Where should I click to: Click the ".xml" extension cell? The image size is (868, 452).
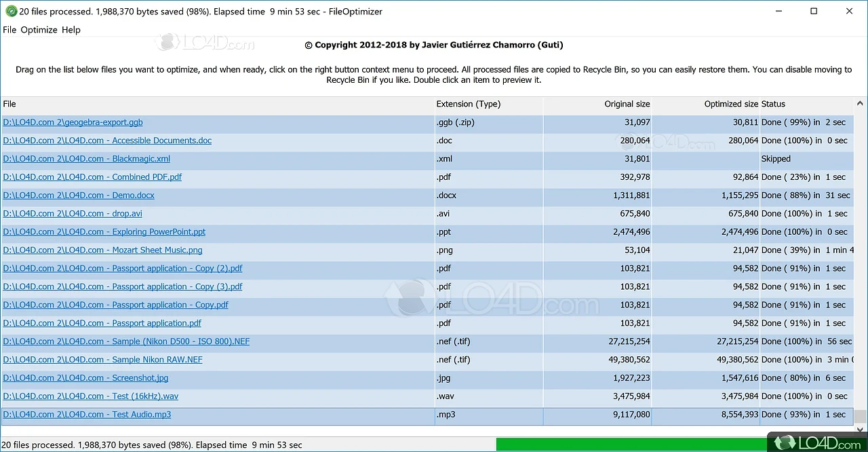click(x=444, y=159)
